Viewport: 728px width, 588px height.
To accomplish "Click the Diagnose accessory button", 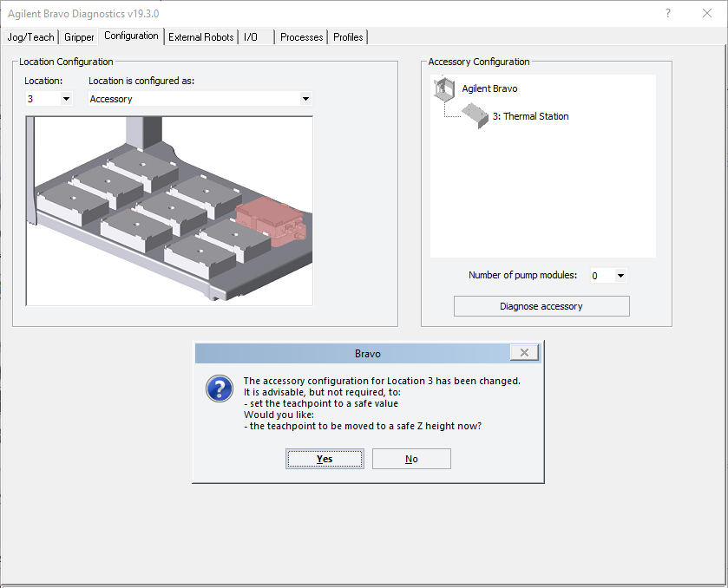I will 541,306.
